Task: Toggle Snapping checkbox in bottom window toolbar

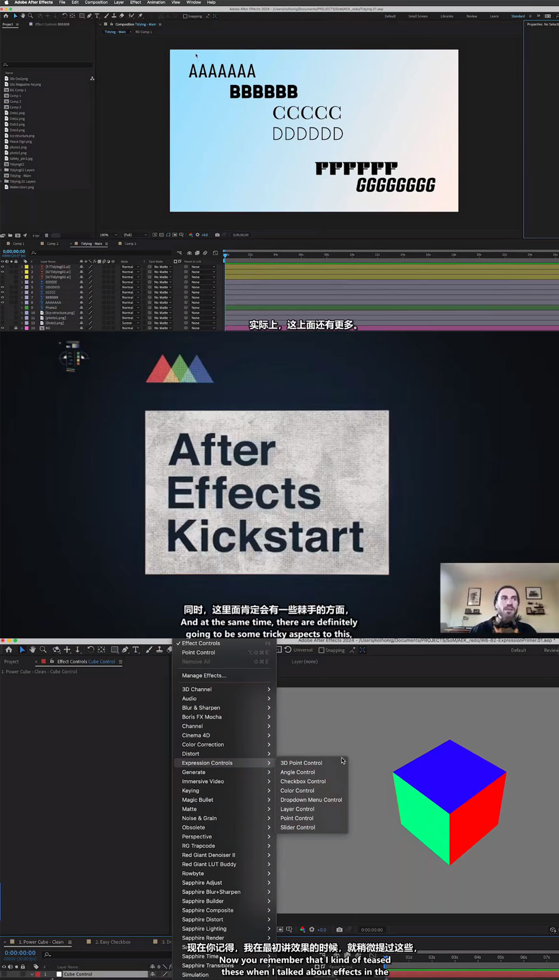Action: pyautogui.click(x=321, y=650)
